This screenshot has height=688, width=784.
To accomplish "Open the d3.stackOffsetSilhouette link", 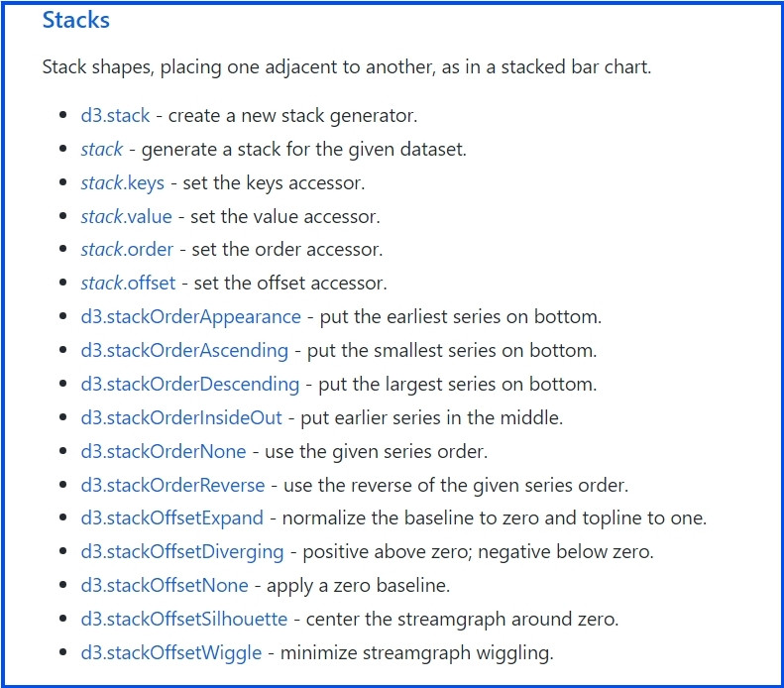I will 184,619.
